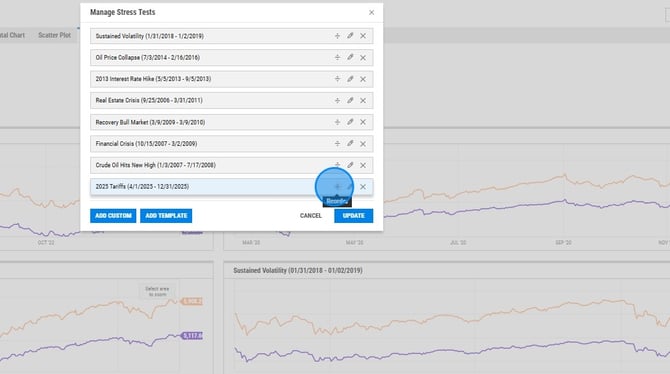Click reorder handle for Financial Crisis row
670x374 pixels.
[337, 144]
